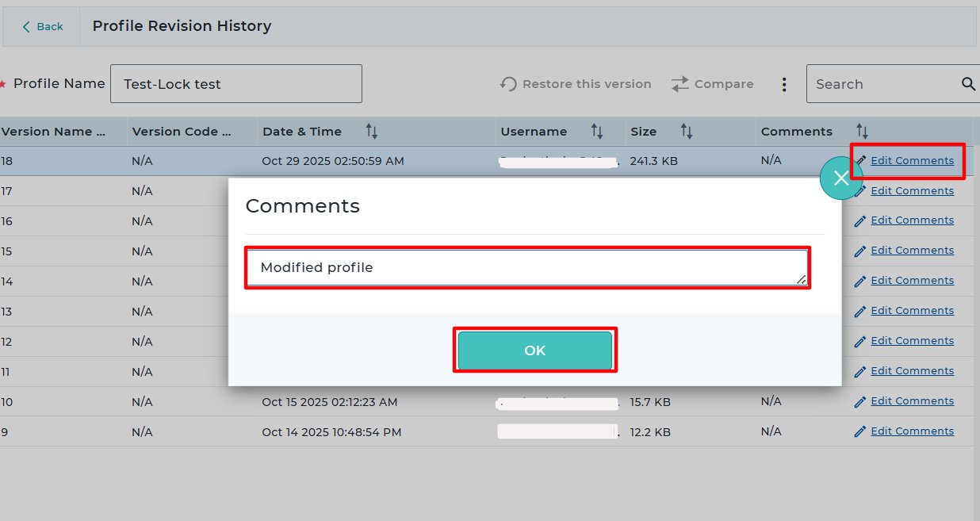
Task: Click the Restore this version icon
Action: 508,84
